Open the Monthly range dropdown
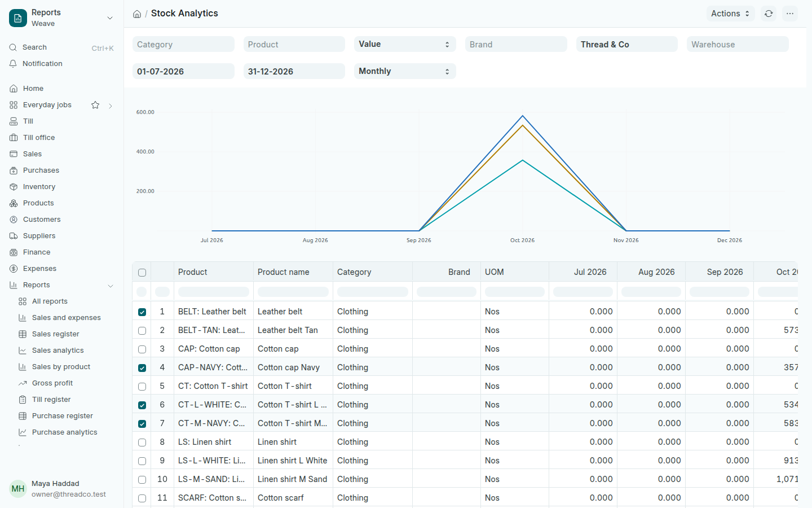Viewport: 812px width, 508px height. click(x=405, y=71)
